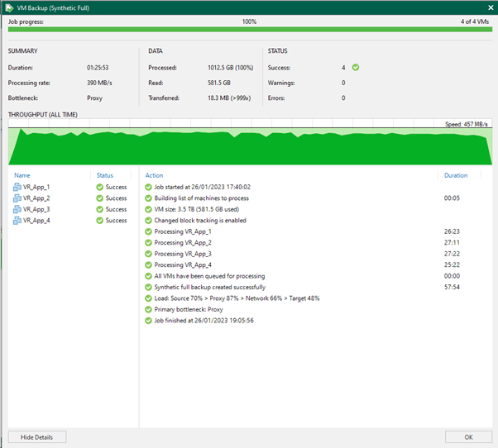The height and width of the screenshot is (448, 498).
Task: Click the duration value 01:25:53 in Summary
Action: pyautogui.click(x=98, y=68)
